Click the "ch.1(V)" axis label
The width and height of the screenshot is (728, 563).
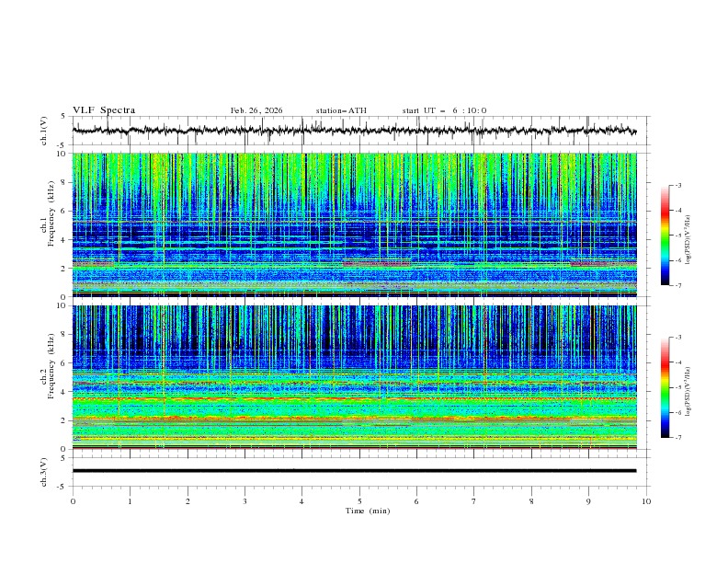[x=44, y=131]
